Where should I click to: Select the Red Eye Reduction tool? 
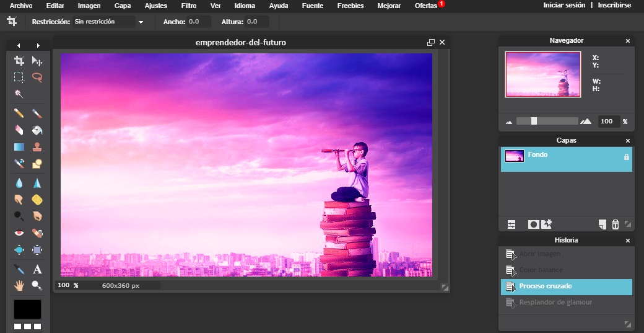pyautogui.click(x=19, y=233)
